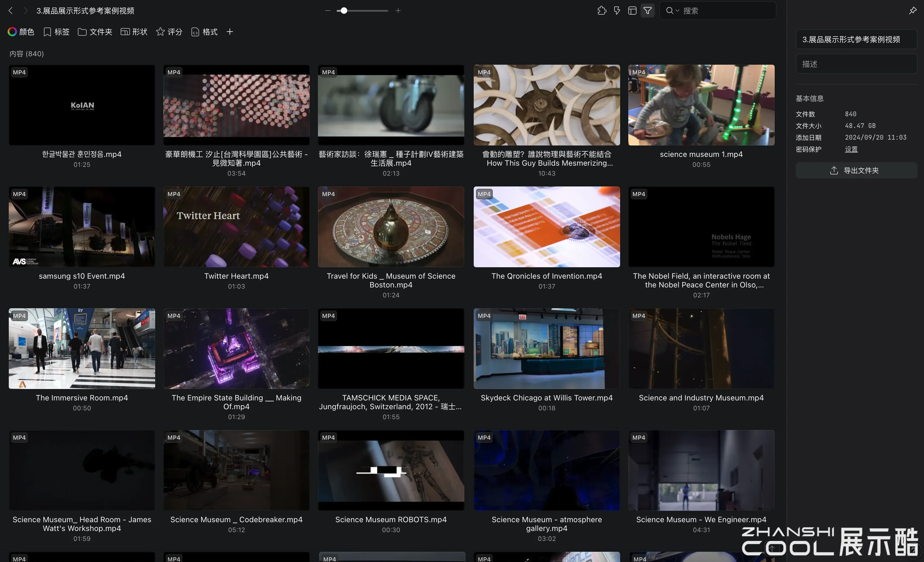Change the view layout icon
This screenshot has height=562, width=924.
pos(632,11)
